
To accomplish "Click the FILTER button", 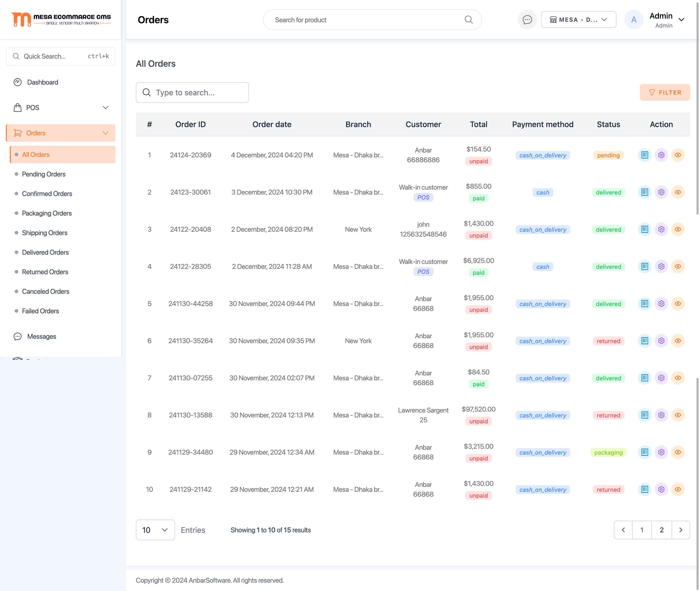I will tap(665, 92).
